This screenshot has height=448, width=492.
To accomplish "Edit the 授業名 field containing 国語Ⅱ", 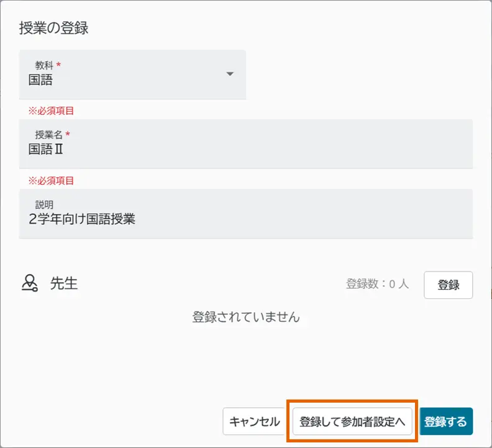I will coord(245,144).
